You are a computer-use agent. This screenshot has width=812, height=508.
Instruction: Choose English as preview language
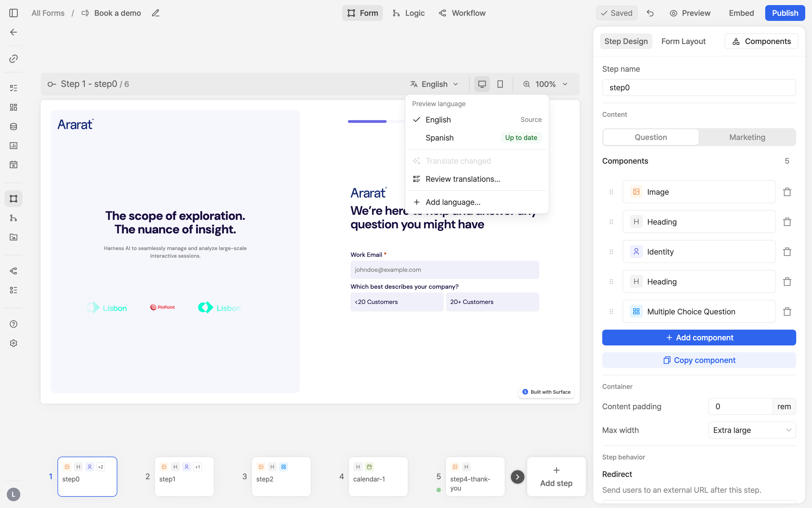(477, 120)
